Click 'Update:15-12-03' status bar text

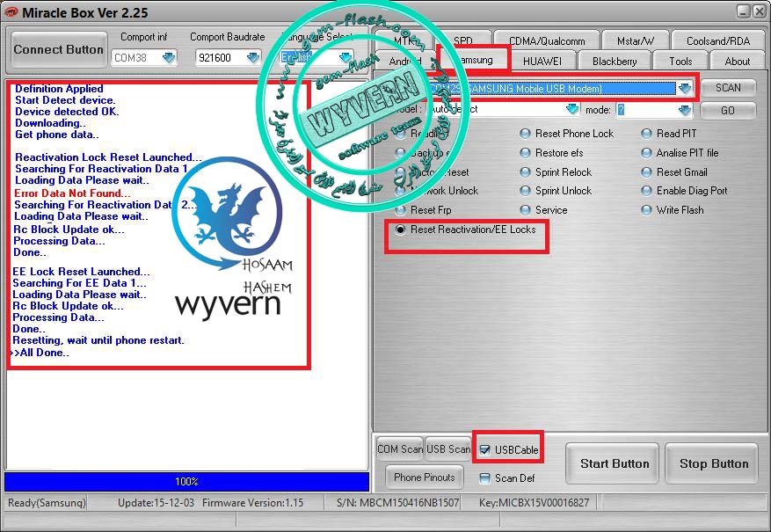156,503
